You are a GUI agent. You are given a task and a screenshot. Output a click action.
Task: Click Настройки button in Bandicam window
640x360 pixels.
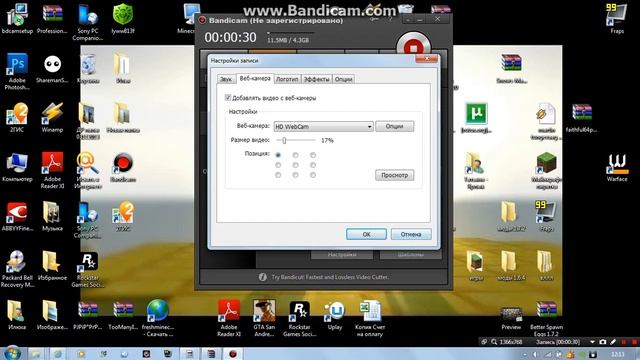coord(342,255)
